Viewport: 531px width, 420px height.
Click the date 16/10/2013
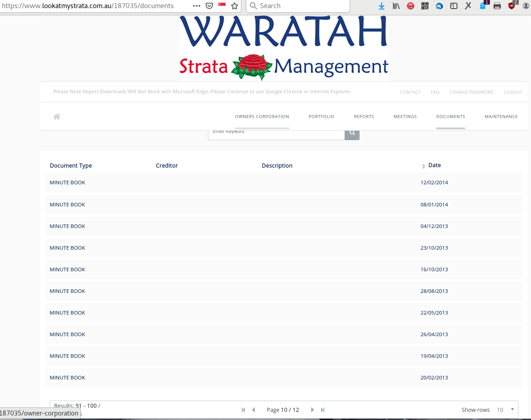(434, 269)
